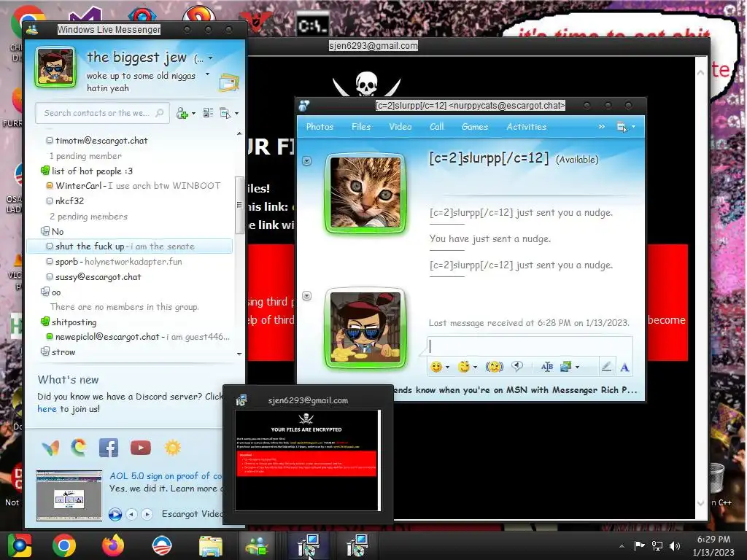Click the weather sun icon
Screen dimensions: 747x560
172,448
